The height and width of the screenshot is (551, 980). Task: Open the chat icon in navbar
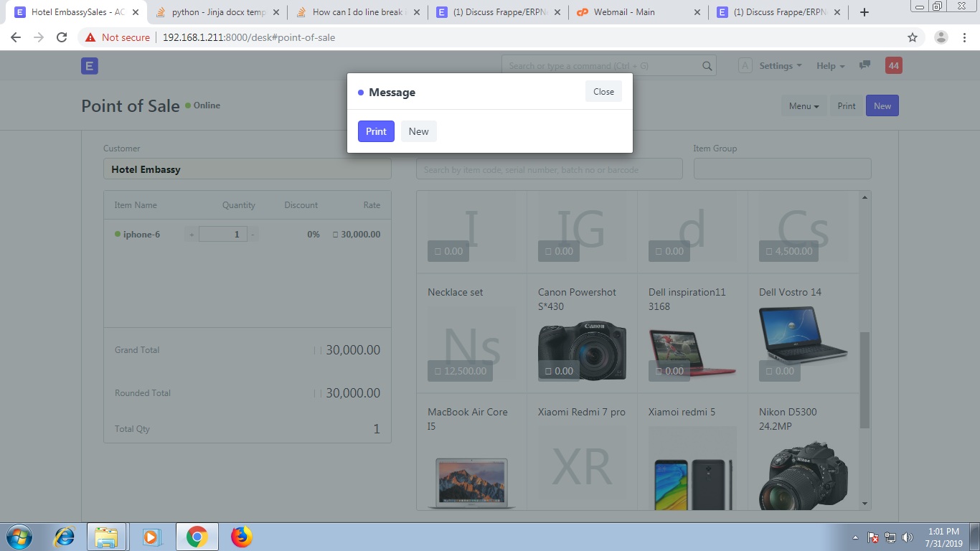(x=864, y=65)
